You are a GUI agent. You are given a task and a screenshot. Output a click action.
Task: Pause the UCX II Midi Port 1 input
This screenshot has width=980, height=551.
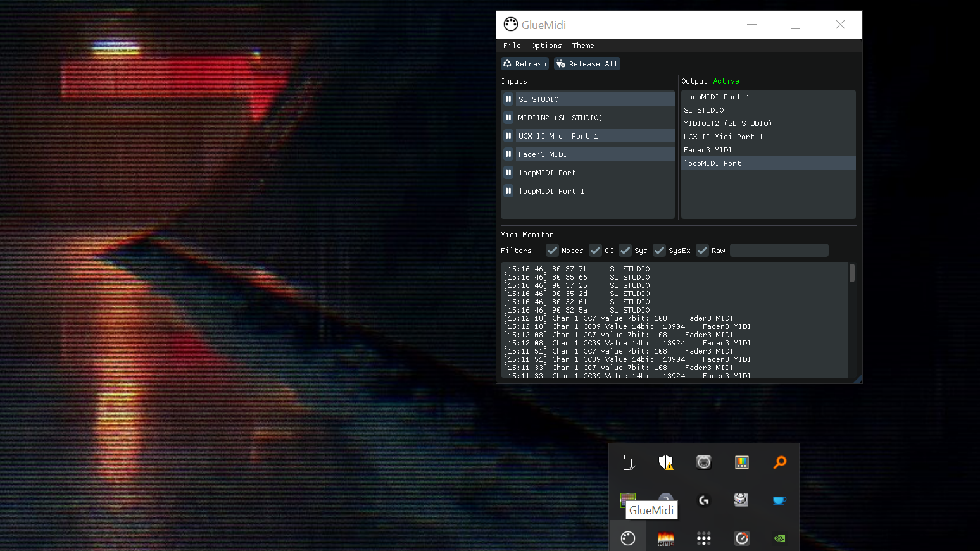click(508, 136)
